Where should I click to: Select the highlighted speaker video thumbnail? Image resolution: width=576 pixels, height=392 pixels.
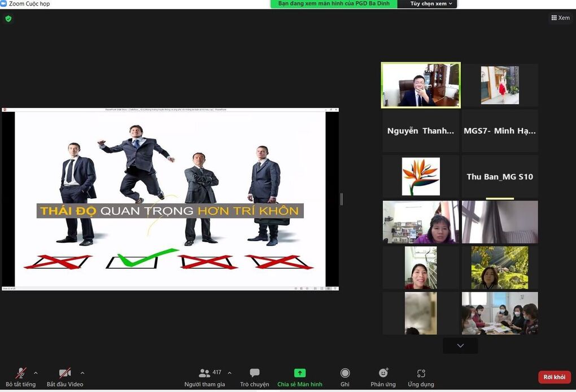[x=421, y=85]
